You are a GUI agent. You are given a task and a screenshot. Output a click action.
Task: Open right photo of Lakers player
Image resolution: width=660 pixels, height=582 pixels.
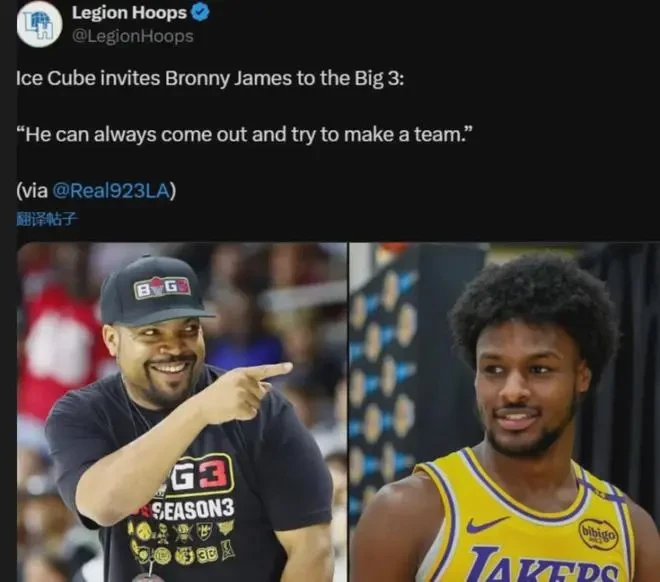point(505,412)
